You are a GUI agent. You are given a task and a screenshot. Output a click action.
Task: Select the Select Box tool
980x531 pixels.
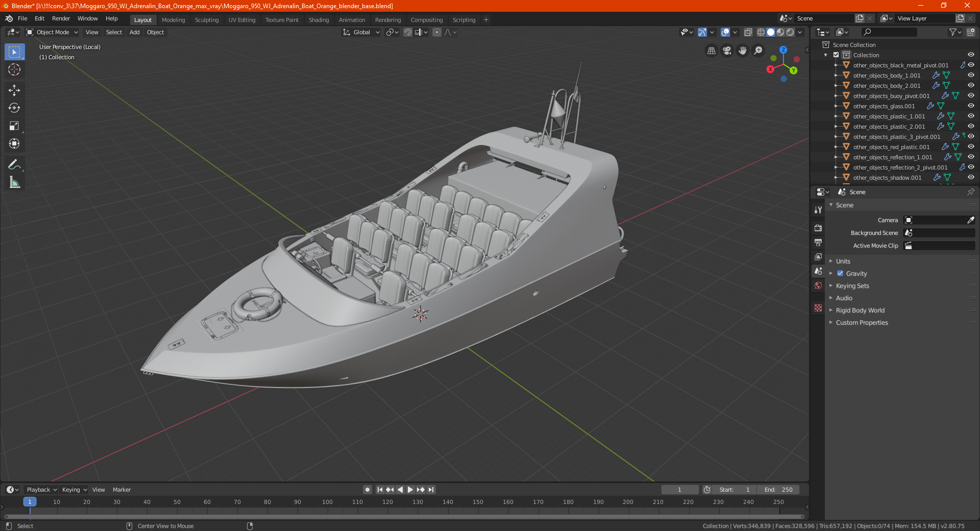(x=14, y=52)
